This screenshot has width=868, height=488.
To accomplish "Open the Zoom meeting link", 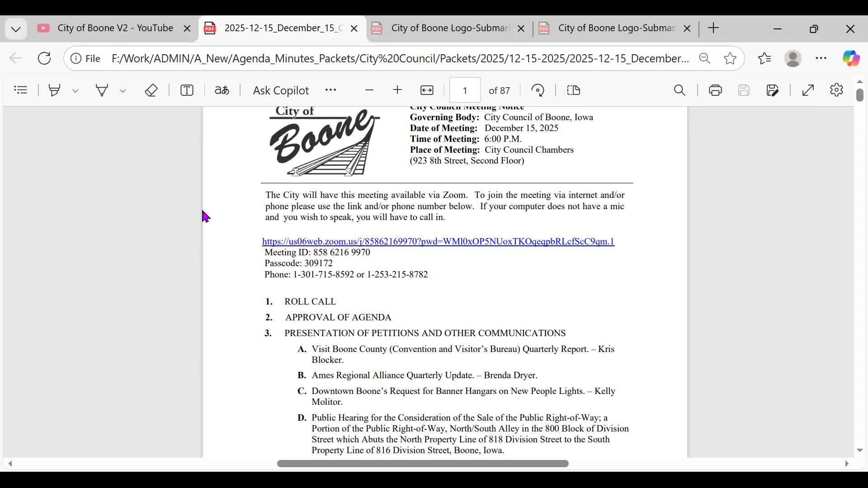I will click(x=438, y=241).
